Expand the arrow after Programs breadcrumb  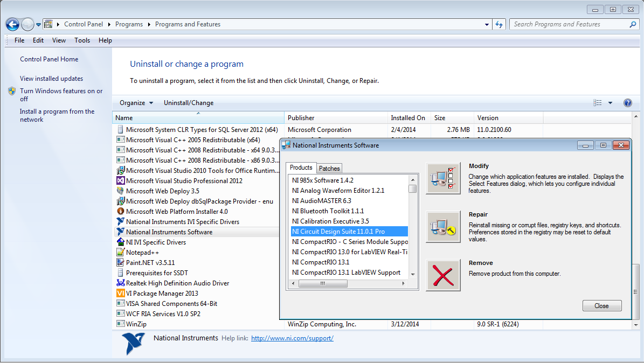[149, 25]
